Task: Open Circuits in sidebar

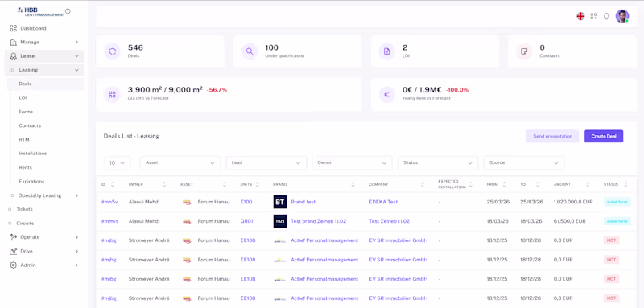Action: [x=25, y=223]
